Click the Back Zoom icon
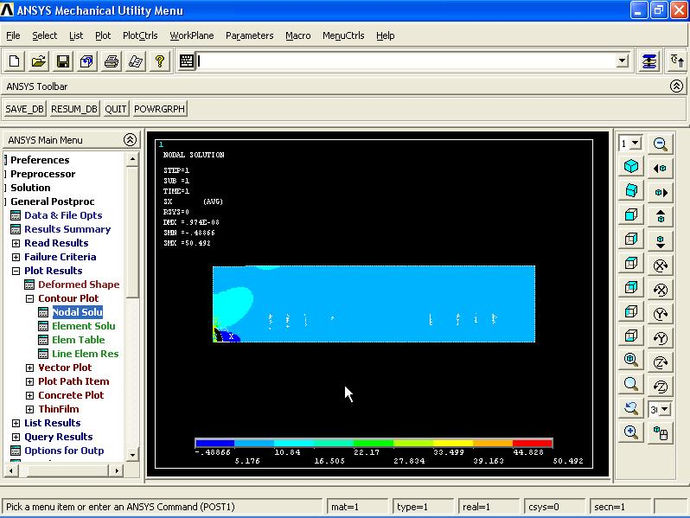Image resolution: width=690 pixels, height=518 pixels. click(x=631, y=408)
